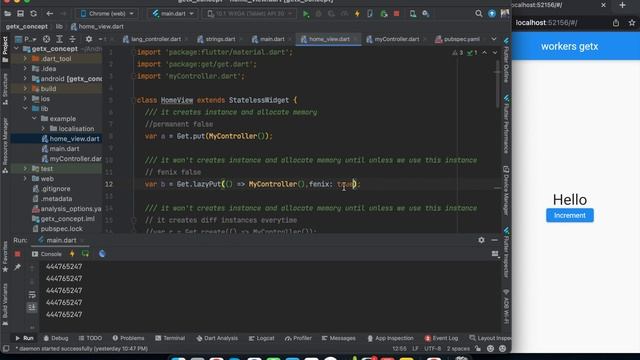Viewport: 640px width, 360px height.
Task: Open the main.dart run configuration dropdown
Action: [x=173, y=13]
